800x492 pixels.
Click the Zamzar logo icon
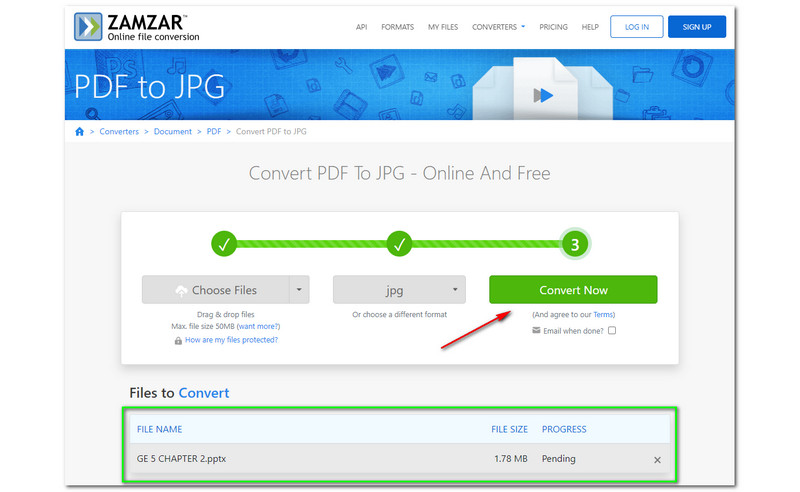(88, 27)
